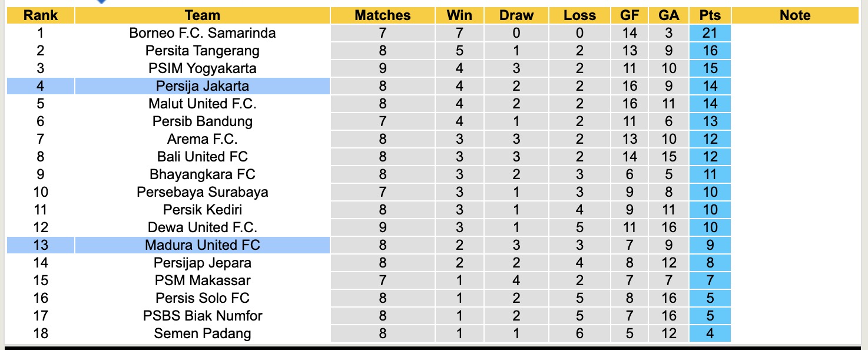Select the Matches column header
Screen dimensions: 868x350
click(x=382, y=15)
